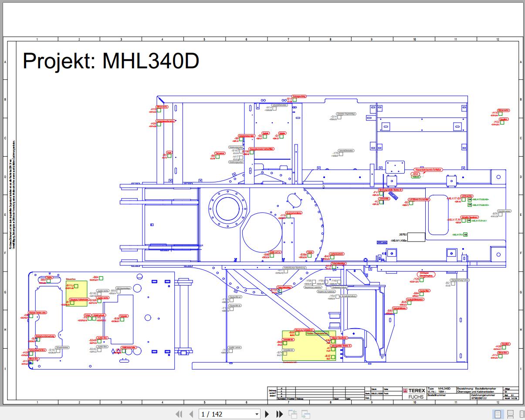Click the Projekt: MHL340D heading

[111, 61]
